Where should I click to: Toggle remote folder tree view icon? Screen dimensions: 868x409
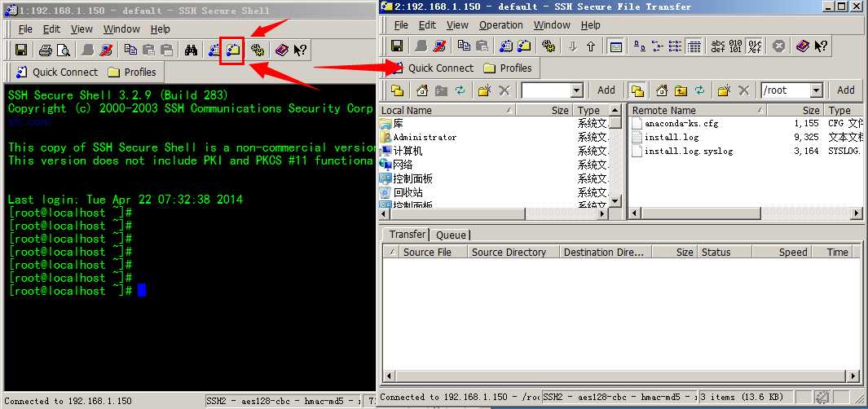click(x=637, y=90)
